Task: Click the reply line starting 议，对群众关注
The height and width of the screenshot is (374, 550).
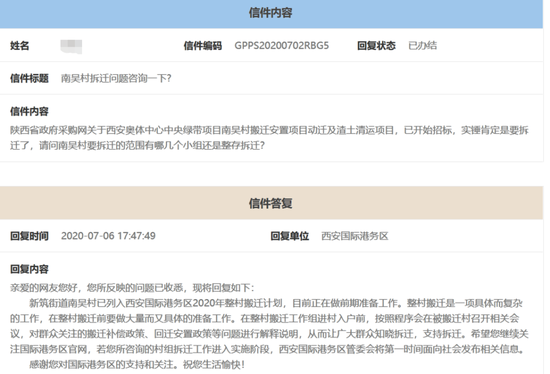Action: [269, 334]
